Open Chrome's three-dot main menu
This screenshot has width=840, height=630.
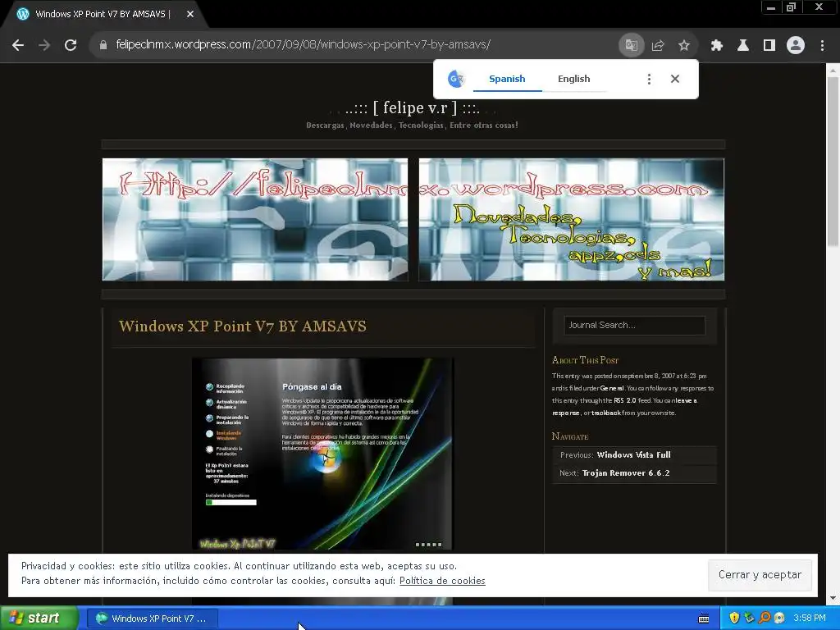pos(822,45)
